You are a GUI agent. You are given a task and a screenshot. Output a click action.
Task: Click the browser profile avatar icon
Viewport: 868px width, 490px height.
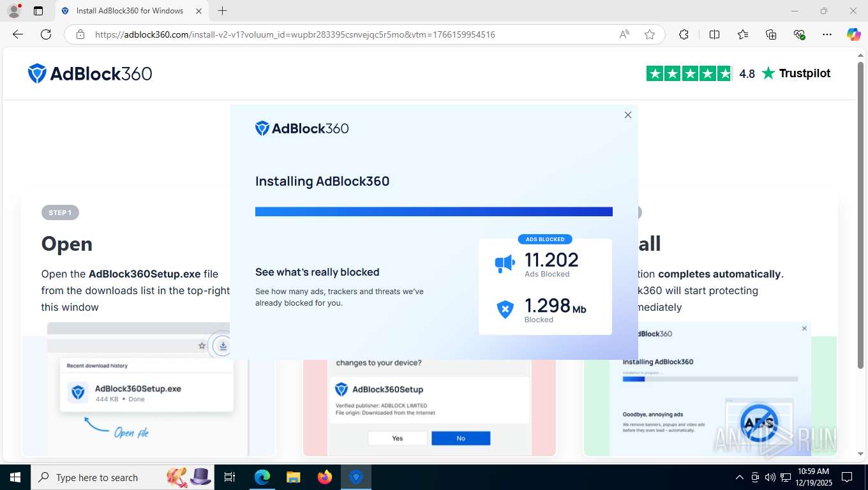tap(13, 11)
